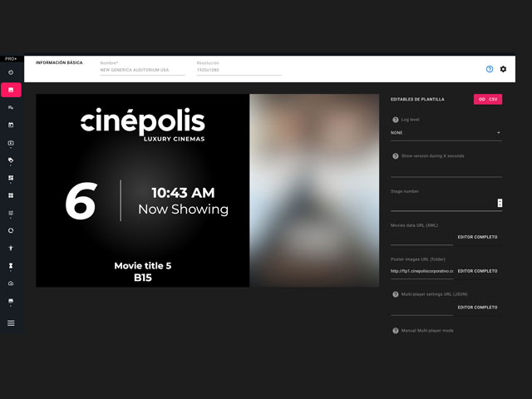Click the Poster images URL field

421,272
